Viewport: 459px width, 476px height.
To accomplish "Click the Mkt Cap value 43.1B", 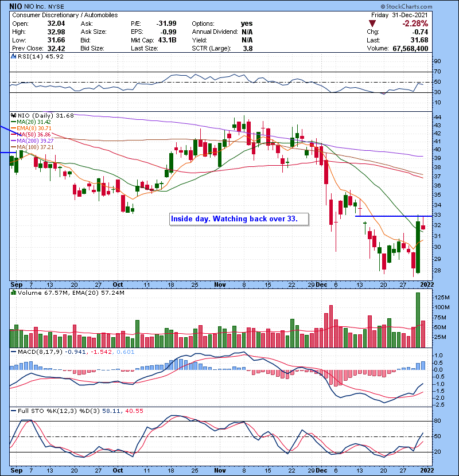I will pos(167,40).
